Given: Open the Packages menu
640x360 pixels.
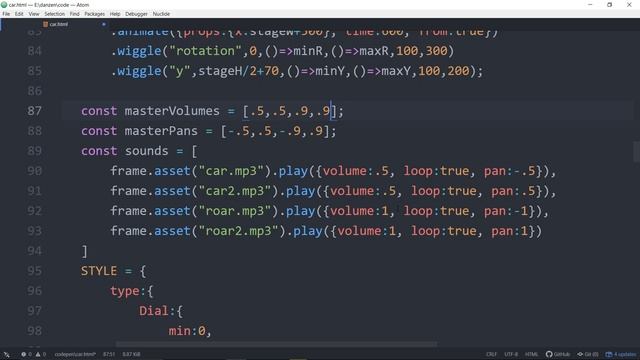Looking at the screenshot, I should (95, 14).
